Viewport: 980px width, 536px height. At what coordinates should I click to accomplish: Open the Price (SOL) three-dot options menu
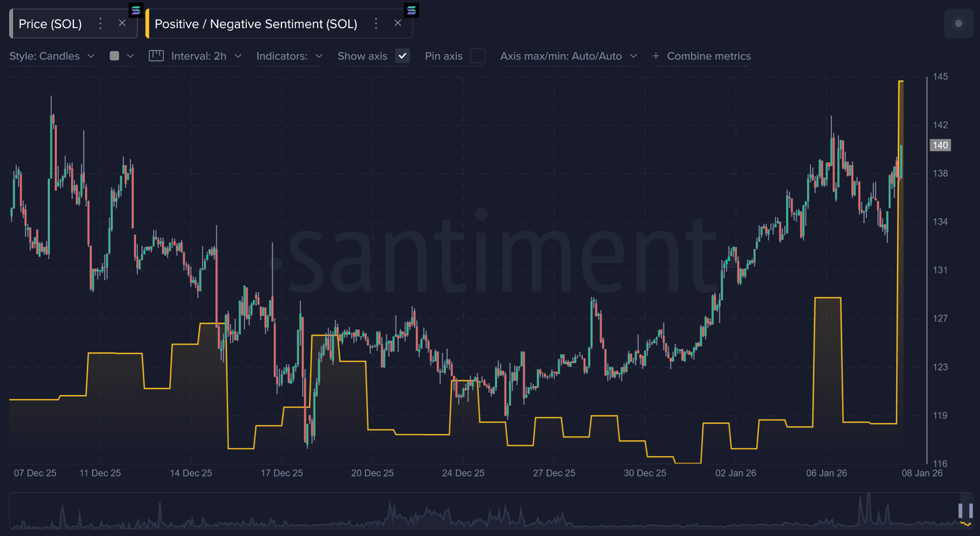click(100, 24)
